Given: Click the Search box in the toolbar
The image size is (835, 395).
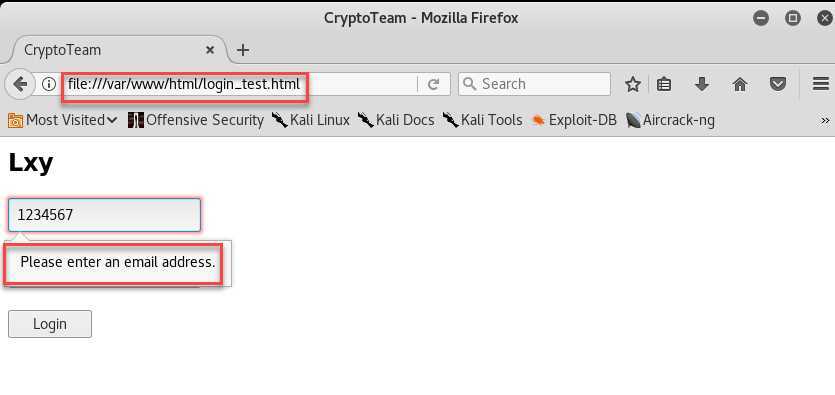Looking at the screenshot, I should tap(534, 84).
